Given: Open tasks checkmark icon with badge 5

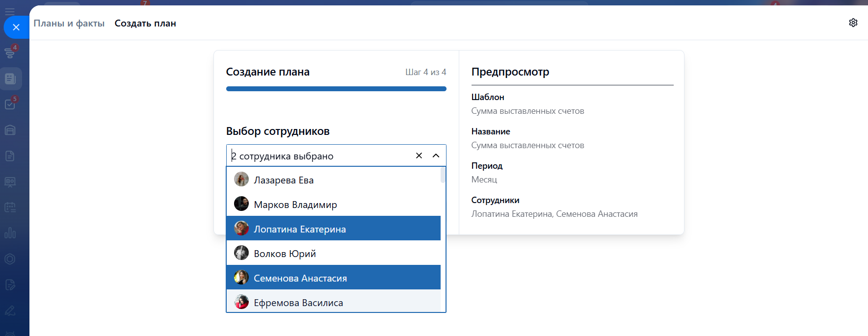Looking at the screenshot, I should [x=10, y=104].
